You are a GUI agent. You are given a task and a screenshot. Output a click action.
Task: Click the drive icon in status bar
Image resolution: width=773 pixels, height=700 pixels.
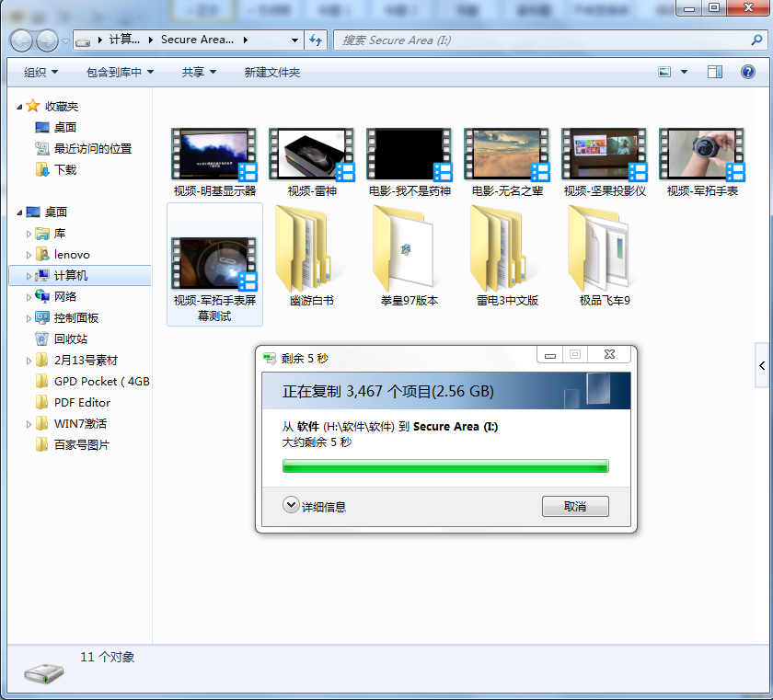click(x=44, y=673)
